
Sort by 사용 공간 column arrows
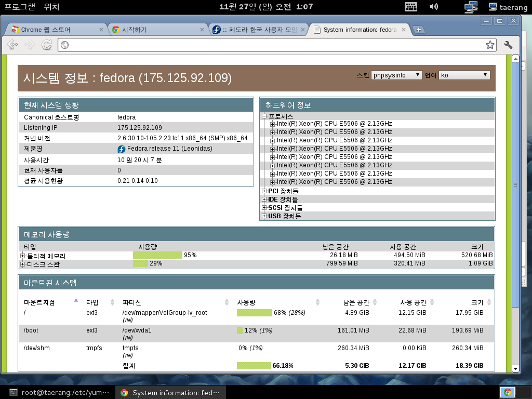point(432,302)
